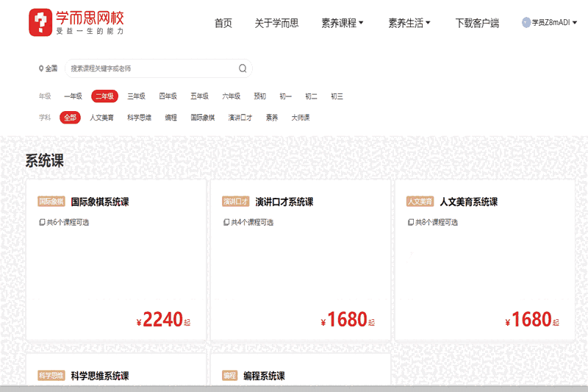Filter by 大师课 subject
This screenshot has height=392, width=588.
[301, 118]
